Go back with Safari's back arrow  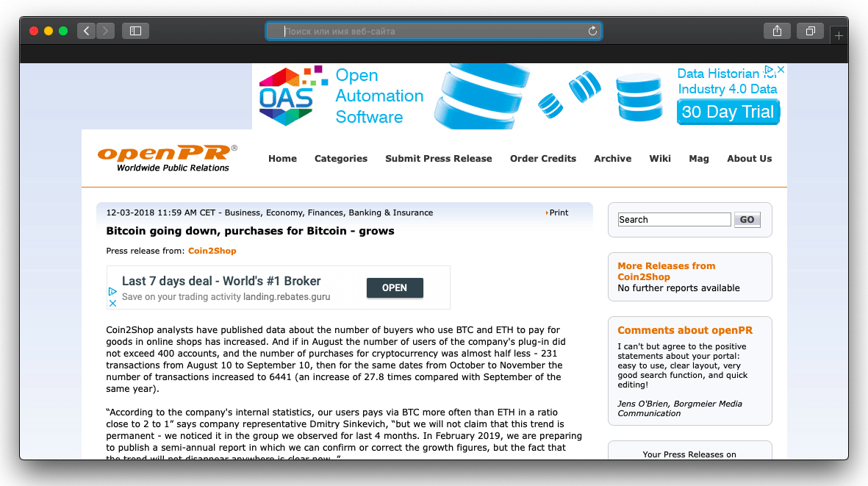(86, 31)
